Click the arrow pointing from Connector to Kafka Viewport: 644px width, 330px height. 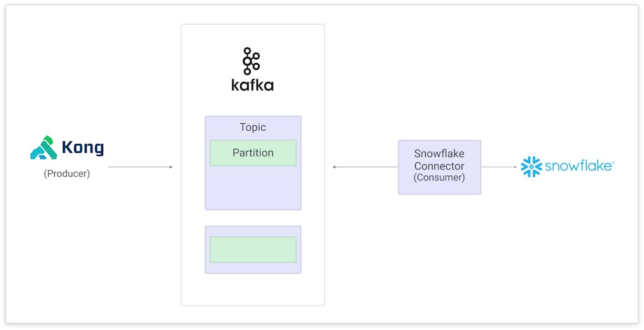[365, 167]
